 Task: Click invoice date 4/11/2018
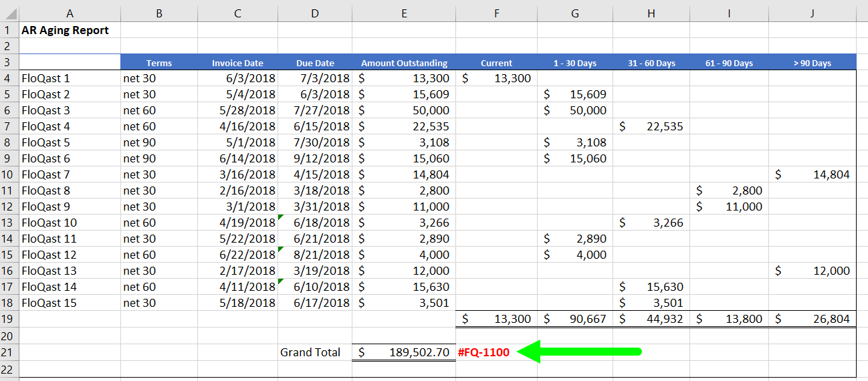237,287
